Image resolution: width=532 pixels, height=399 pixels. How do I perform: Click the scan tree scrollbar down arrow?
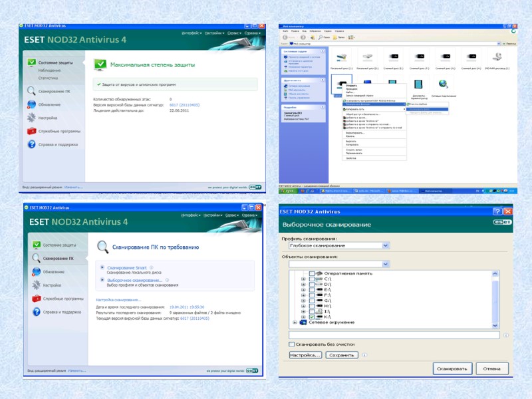pyautogui.click(x=495, y=325)
